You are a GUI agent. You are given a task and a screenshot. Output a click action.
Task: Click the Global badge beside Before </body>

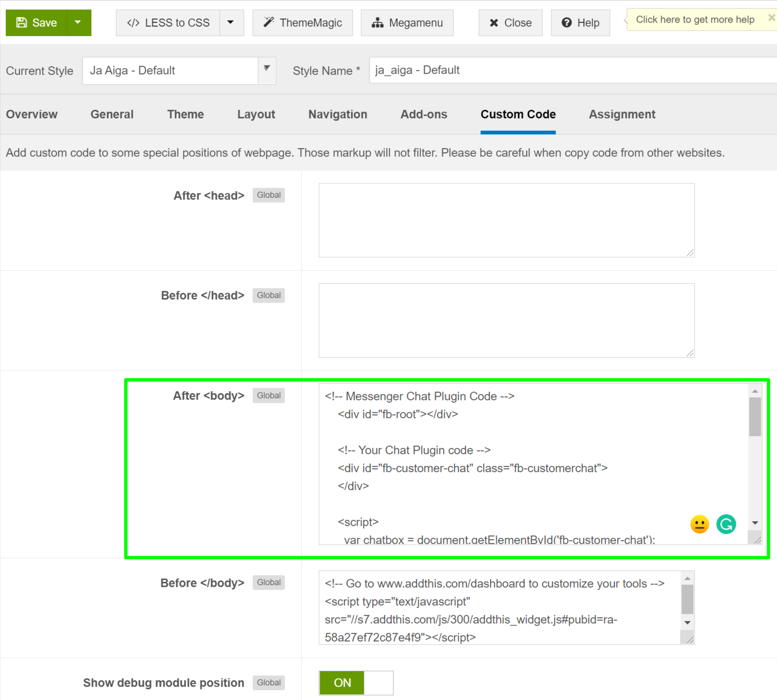pyautogui.click(x=269, y=582)
